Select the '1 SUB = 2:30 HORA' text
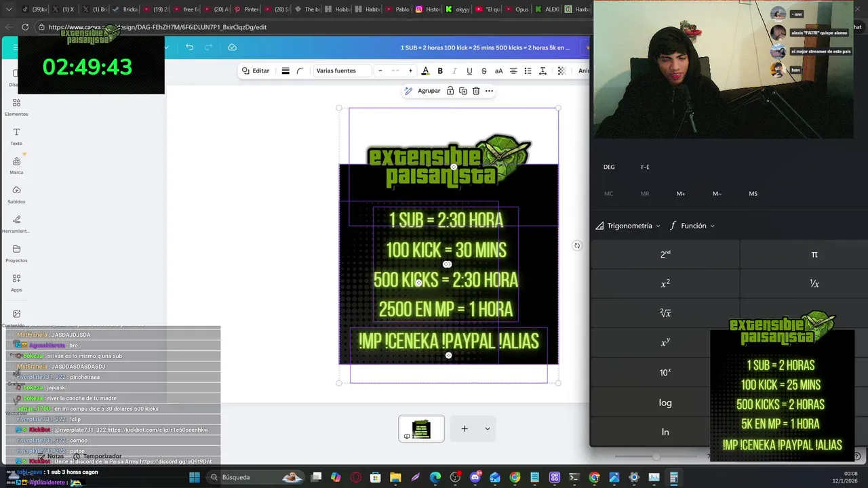This screenshot has height=488, width=868. (446, 220)
